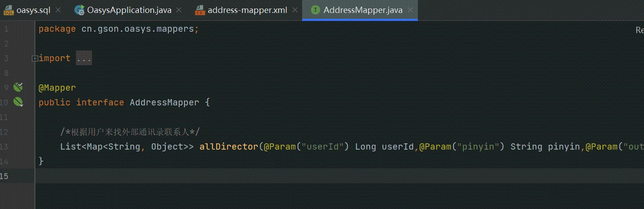The width and height of the screenshot is (644, 209).
Task: Click the AddressMapper interface name in code
Action: 164,102
